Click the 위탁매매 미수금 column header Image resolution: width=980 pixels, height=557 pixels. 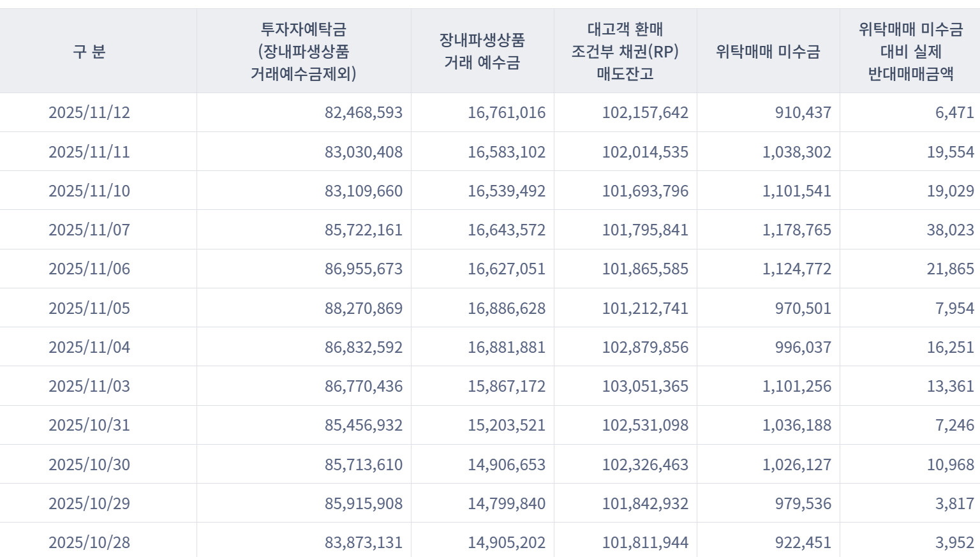point(768,52)
